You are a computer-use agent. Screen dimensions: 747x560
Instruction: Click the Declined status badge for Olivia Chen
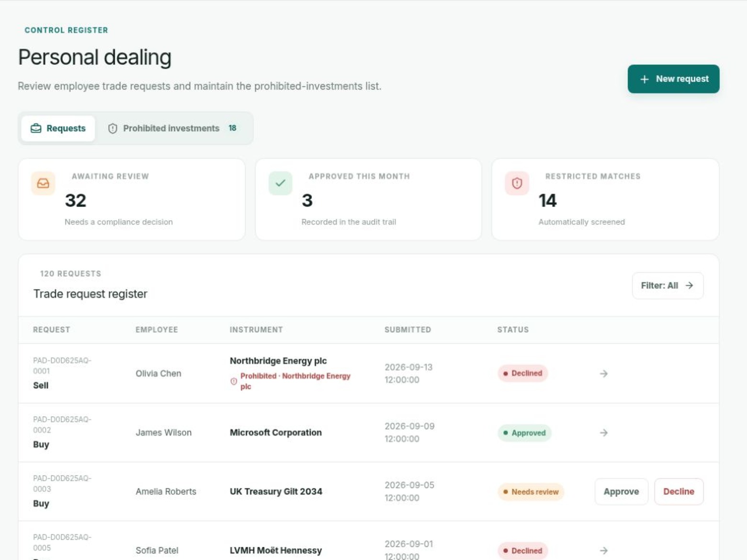pos(522,373)
